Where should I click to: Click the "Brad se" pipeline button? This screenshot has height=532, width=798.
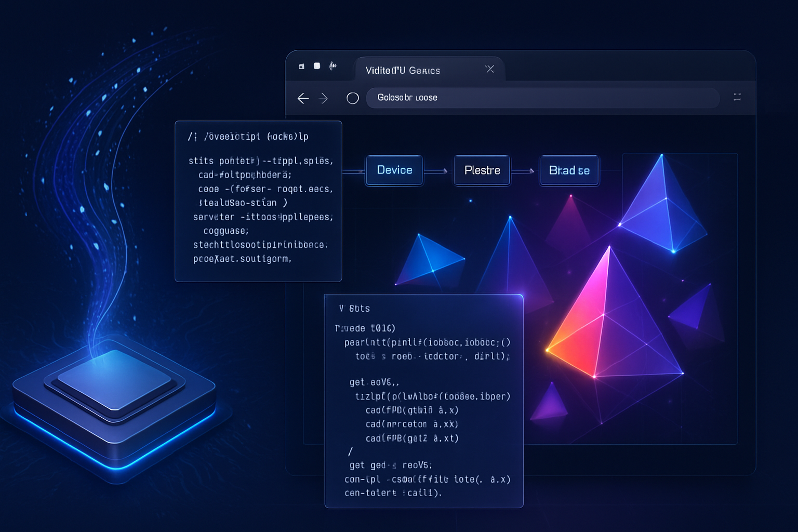click(569, 170)
